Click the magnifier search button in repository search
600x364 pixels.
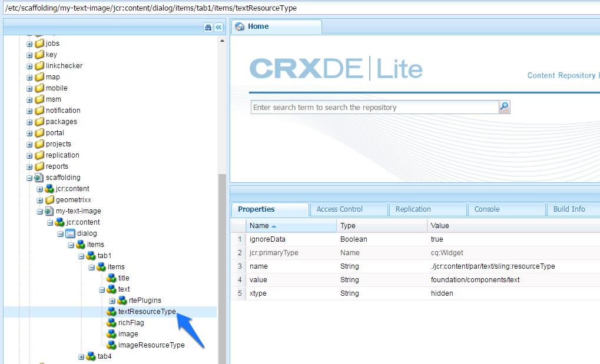tap(505, 107)
